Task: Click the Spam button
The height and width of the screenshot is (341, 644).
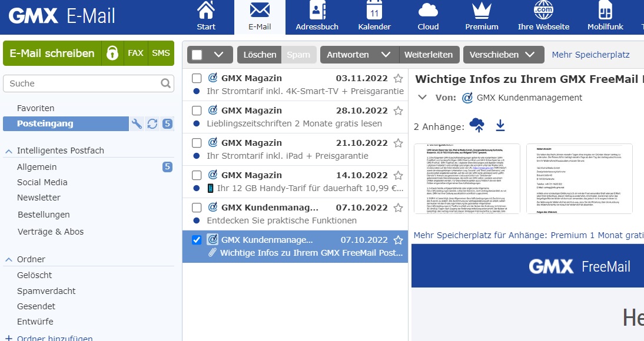Action: coord(298,55)
